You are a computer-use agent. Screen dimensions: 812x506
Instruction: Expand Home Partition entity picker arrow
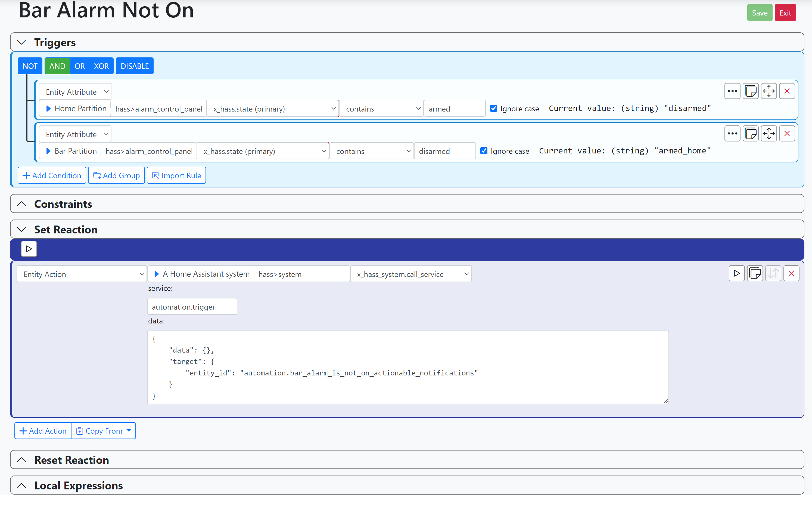[x=48, y=109]
